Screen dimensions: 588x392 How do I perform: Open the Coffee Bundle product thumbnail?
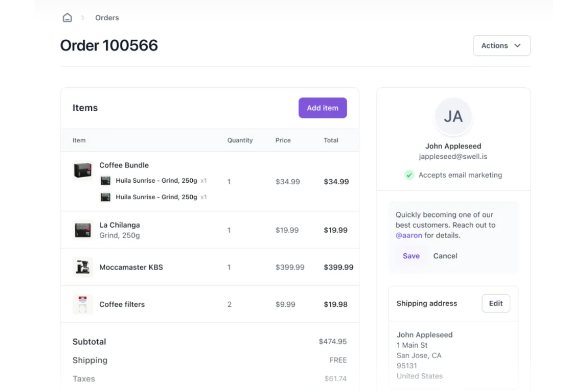(x=82, y=170)
